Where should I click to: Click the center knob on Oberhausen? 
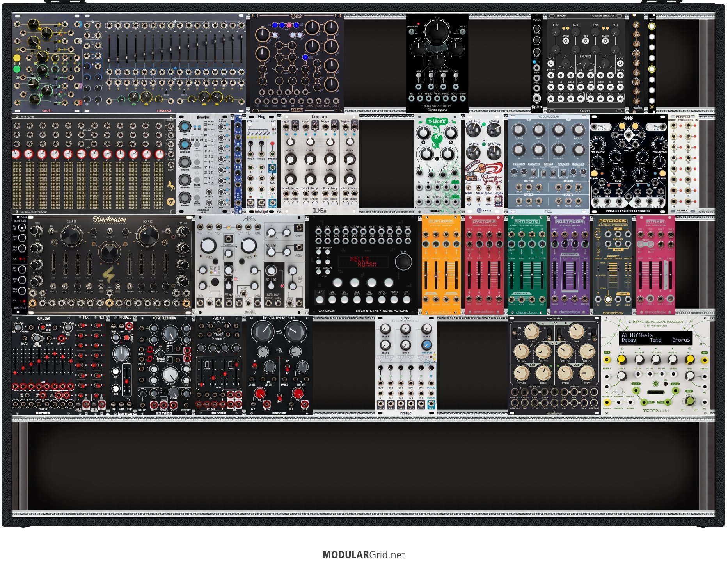109,252
